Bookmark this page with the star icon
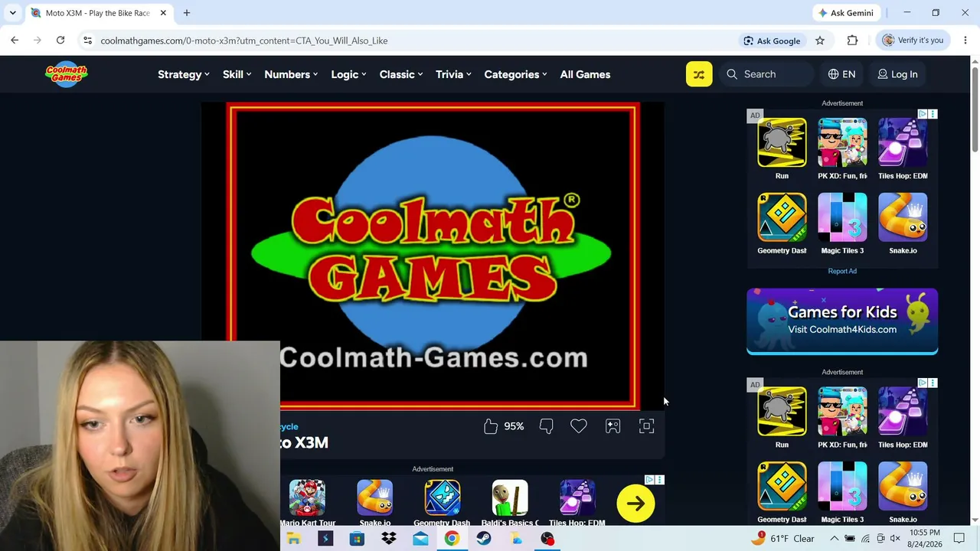 pos(820,41)
